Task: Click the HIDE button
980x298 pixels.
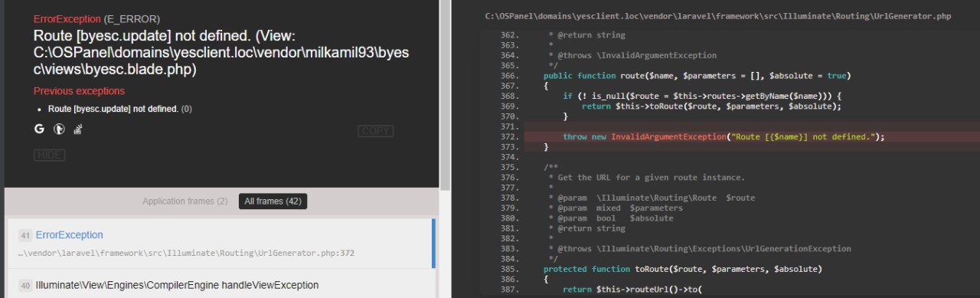Action: tap(49, 155)
